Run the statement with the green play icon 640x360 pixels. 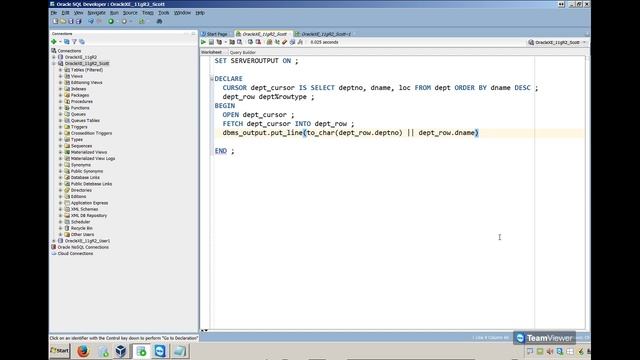(x=203, y=42)
